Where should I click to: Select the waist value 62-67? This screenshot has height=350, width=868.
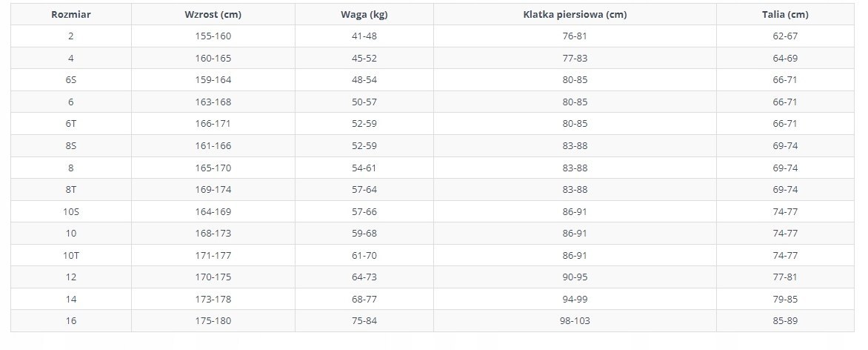click(784, 36)
